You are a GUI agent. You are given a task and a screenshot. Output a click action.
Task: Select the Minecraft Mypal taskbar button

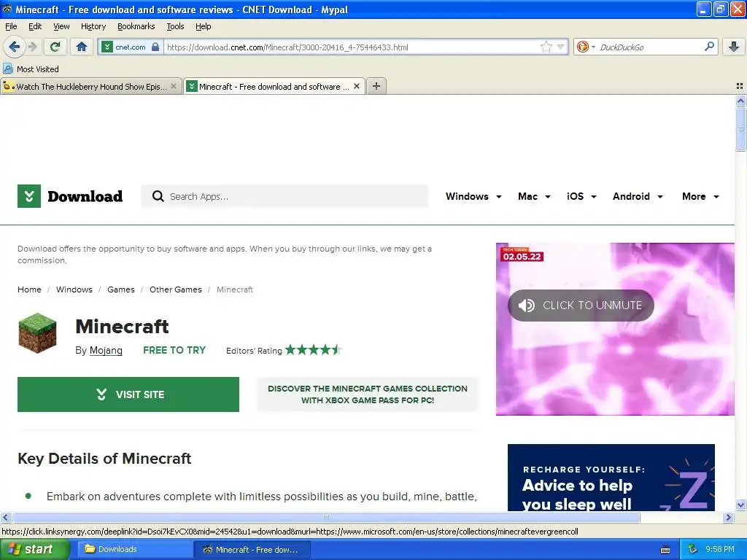point(252,549)
